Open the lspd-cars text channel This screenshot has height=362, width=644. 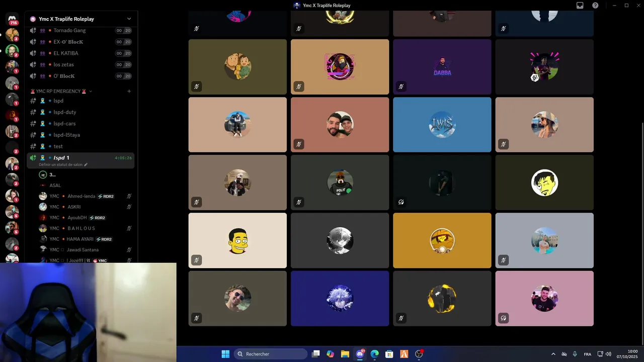(80, 123)
